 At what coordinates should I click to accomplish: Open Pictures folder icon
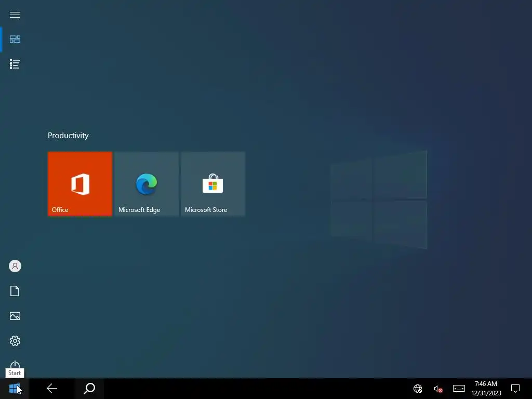pyautogui.click(x=15, y=316)
